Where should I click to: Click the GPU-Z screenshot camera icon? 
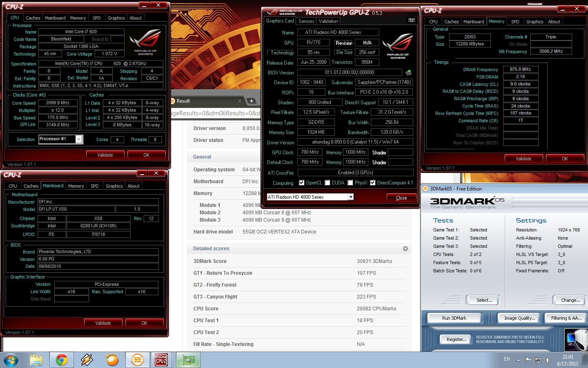pos(411,20)
